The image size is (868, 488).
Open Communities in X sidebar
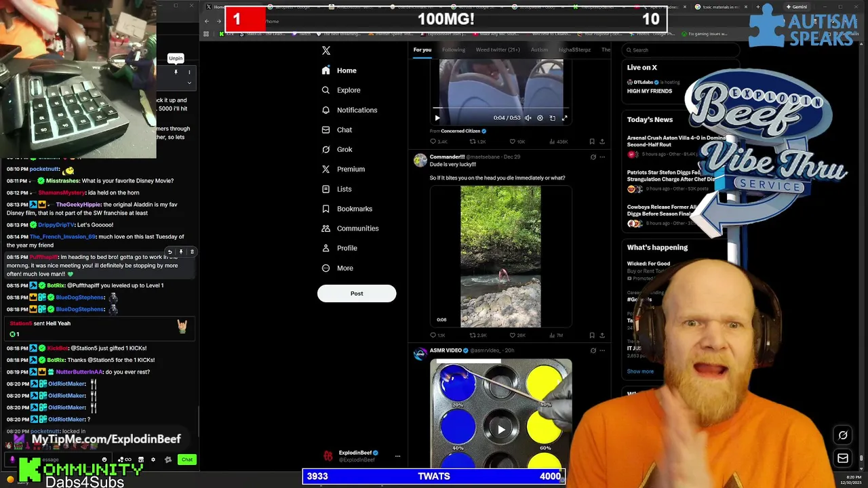point(350,228)
